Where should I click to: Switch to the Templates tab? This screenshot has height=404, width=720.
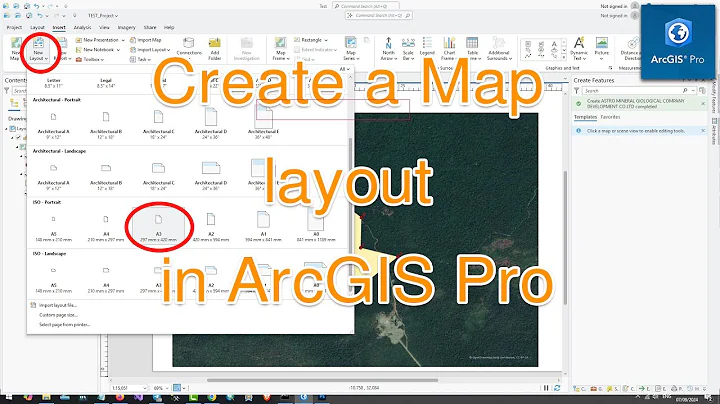585,117
